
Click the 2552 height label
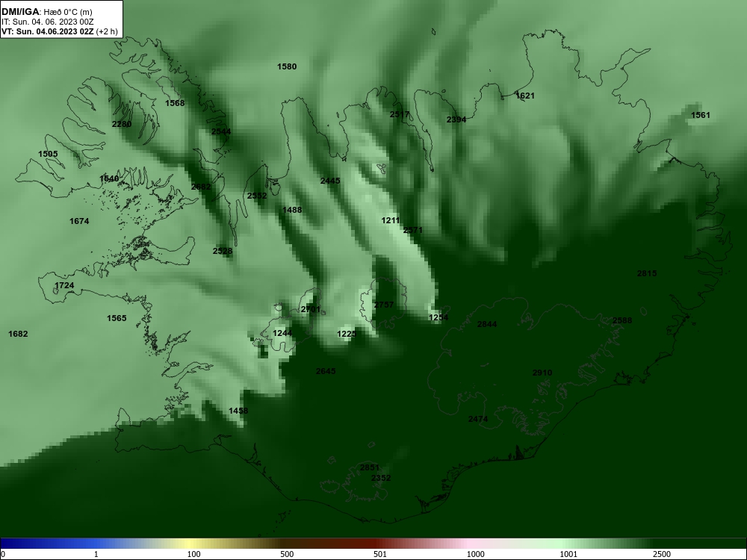(x=257, y=196)
